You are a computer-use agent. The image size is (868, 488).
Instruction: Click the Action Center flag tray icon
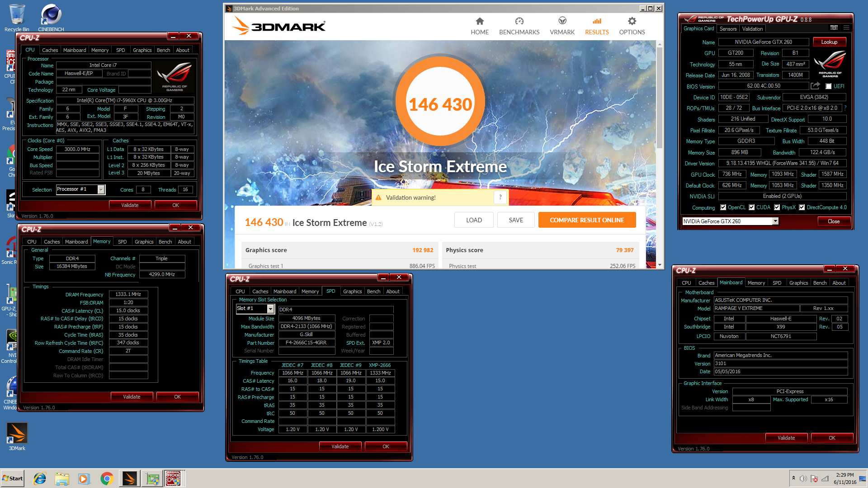tap(814, 479)
